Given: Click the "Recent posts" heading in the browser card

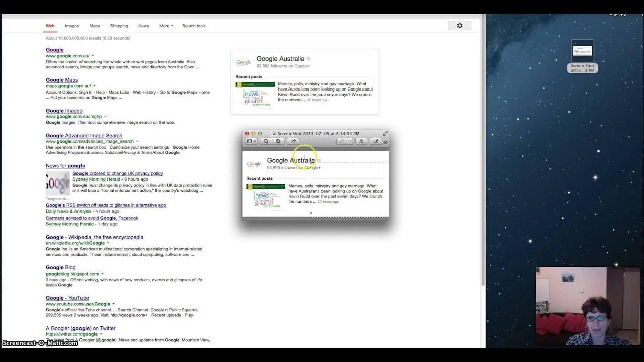Looking at the screenshot, I should point(249,77).
